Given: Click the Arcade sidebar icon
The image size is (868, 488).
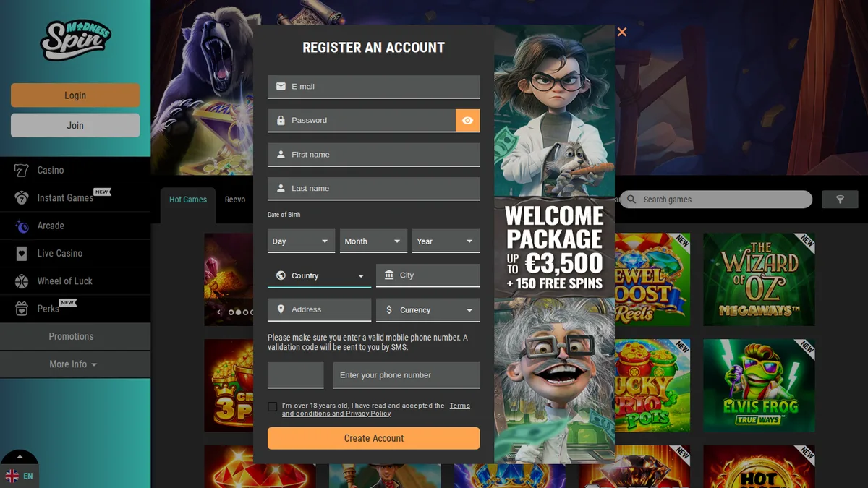Looking at the screenshot, I should point(22,226).
